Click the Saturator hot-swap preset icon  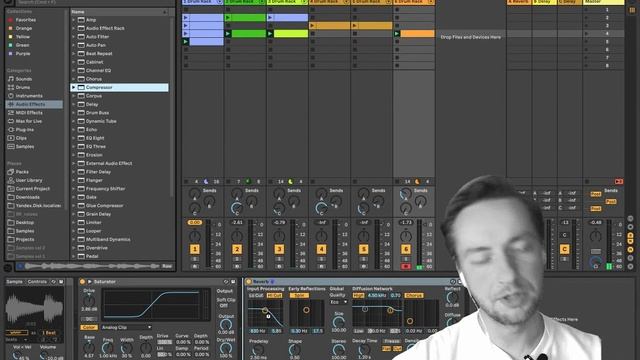226,282
